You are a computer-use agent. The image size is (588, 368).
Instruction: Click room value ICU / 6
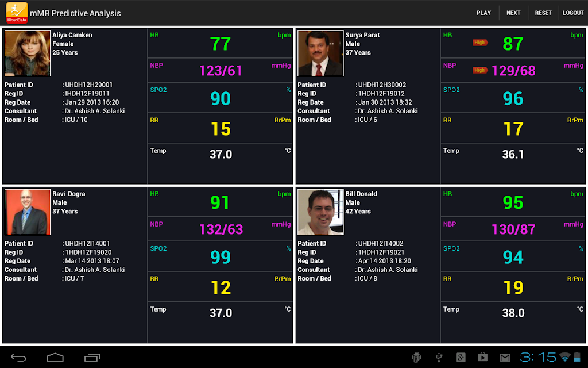tap(367, 120)
